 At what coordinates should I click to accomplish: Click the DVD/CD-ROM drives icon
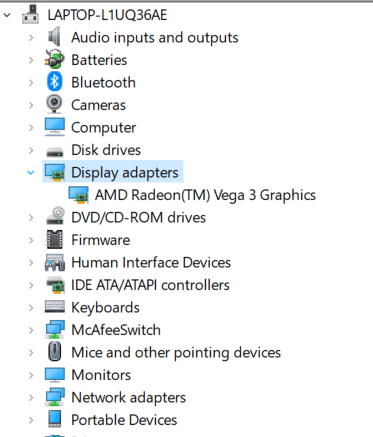pos(55,217)
